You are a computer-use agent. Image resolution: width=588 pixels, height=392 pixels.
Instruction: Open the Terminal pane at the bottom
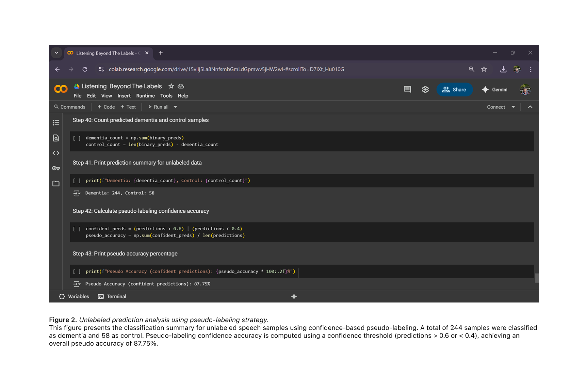(112, 296)
